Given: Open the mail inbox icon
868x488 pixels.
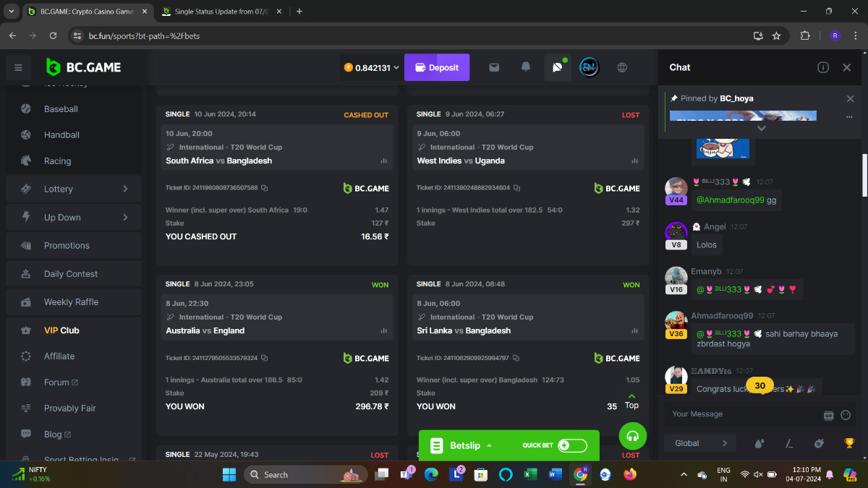Looking at the screenshot, I should (494, 67).
